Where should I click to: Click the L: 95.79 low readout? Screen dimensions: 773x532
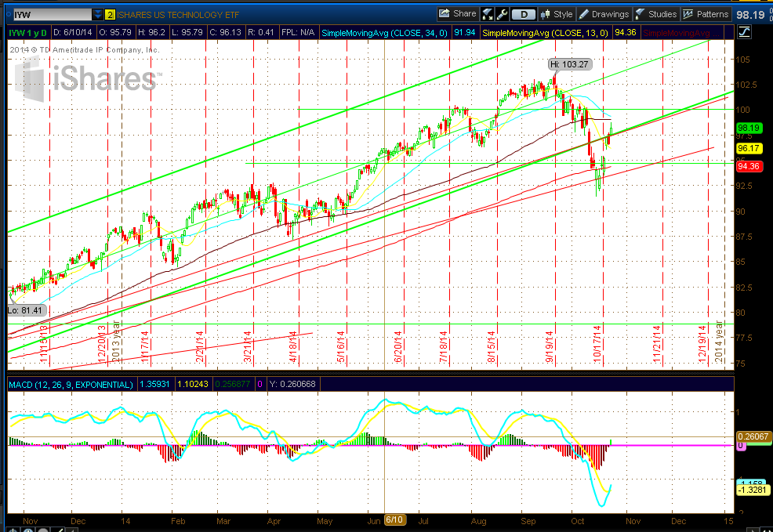coord(187,32)
